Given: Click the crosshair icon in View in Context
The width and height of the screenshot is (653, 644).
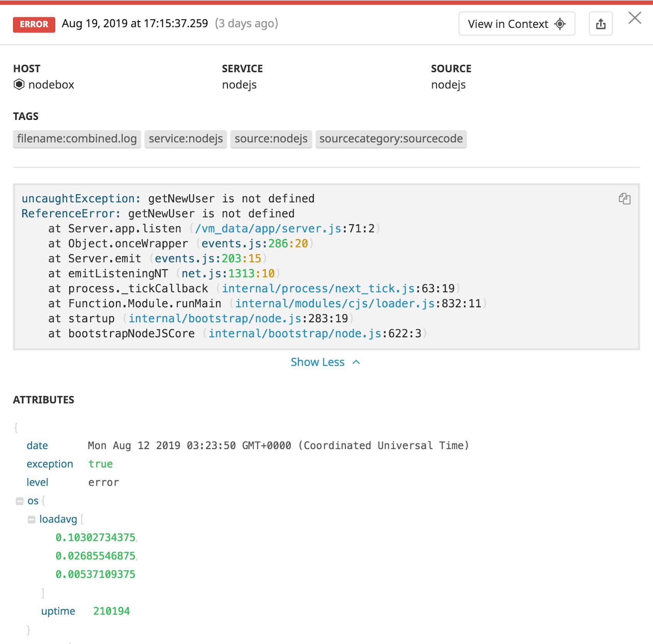Looking at the screenshot, I should (560, 24).
